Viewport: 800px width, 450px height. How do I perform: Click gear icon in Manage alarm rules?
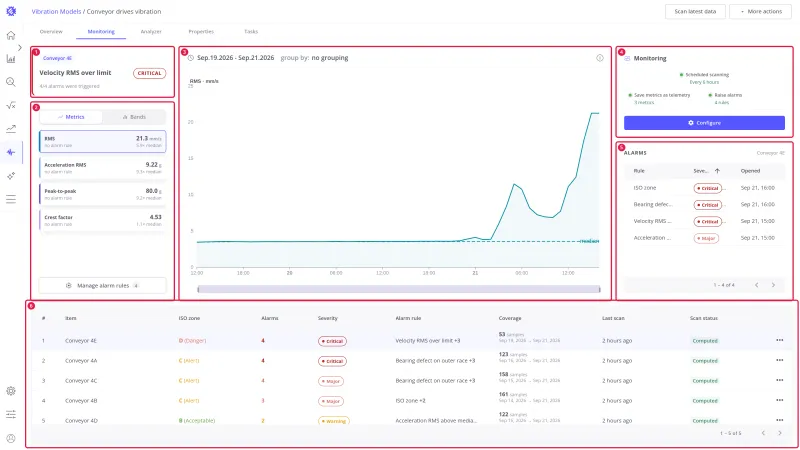pyautogui.click(x=69, y=286)
